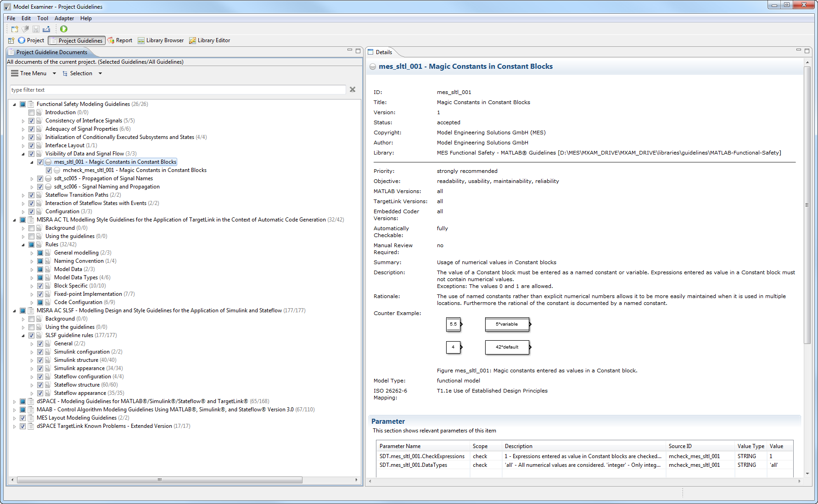Click the export icon in the toolbar
Image resolution: width=818 pixels, height=504 pixels.
click(x=46, y=29)
